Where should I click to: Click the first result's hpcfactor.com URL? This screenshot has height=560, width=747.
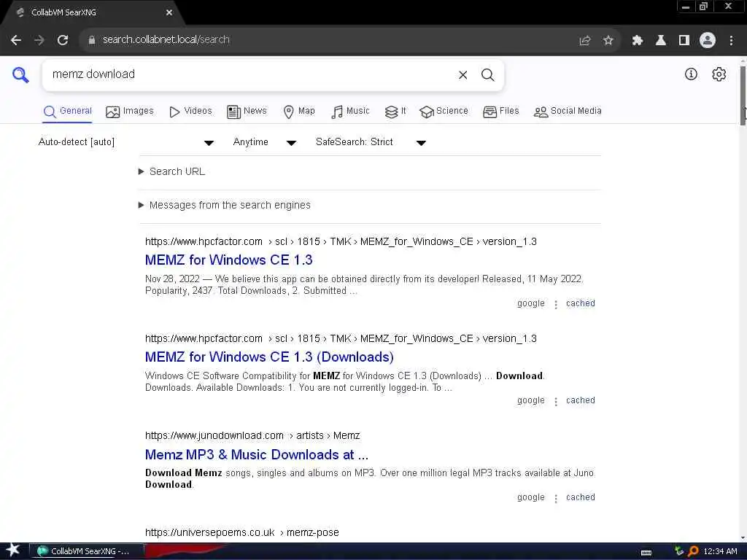point(341,241)
